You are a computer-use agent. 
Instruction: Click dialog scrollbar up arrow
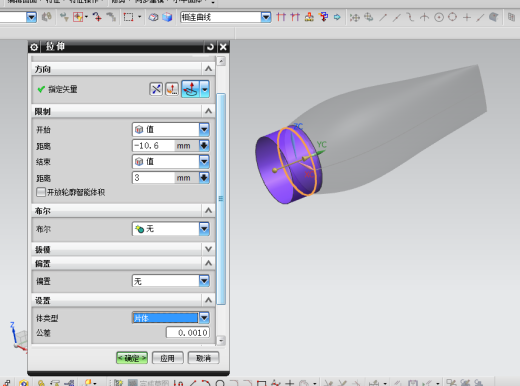click(x=221, y=61)
